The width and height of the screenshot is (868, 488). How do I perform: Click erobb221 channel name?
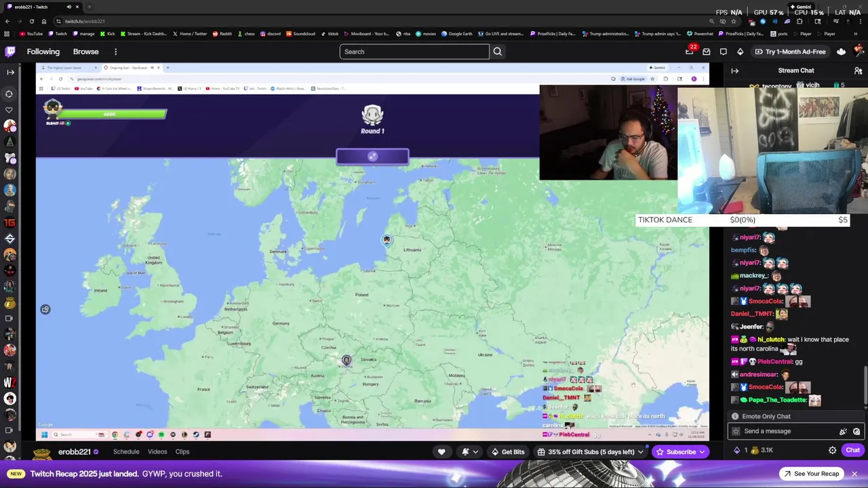pos(74,452)
